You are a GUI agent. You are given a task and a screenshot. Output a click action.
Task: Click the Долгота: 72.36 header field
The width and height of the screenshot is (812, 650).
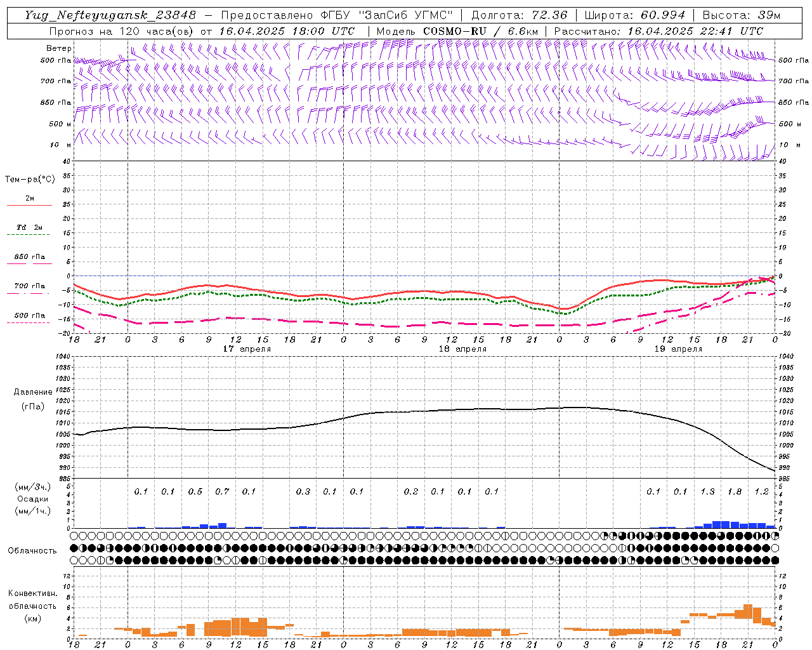[x=520, y=15]
